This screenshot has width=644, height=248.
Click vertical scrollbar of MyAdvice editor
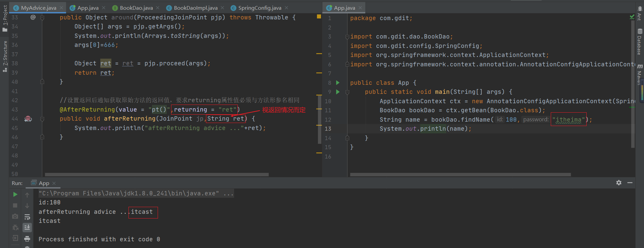pos(319,119)
